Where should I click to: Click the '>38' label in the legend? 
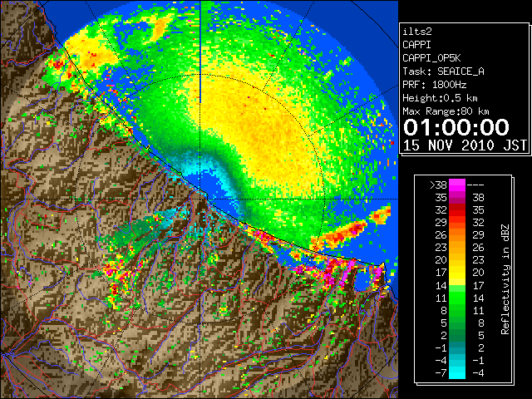(x=438, y=185)
